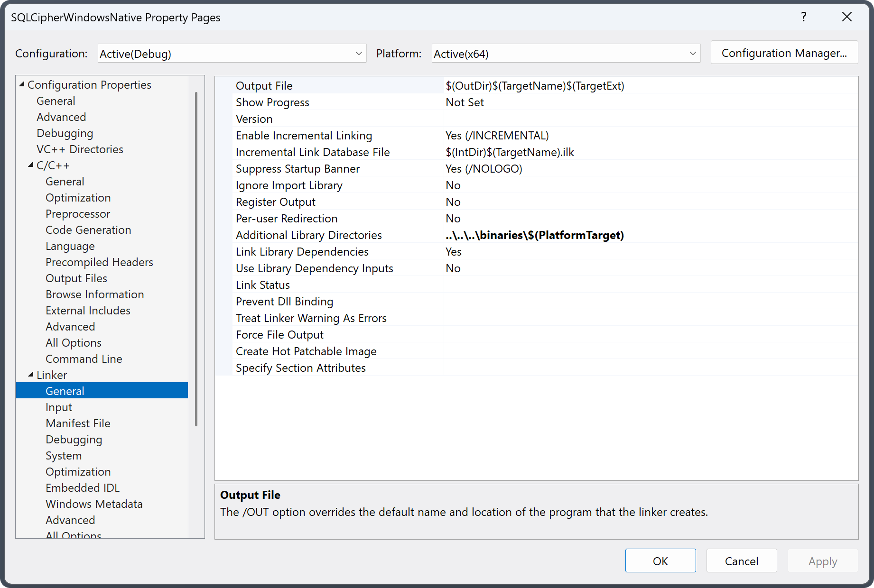874x588 pixels.
Task: Select Suppress Startup Banner property
Action: point(298,169)
